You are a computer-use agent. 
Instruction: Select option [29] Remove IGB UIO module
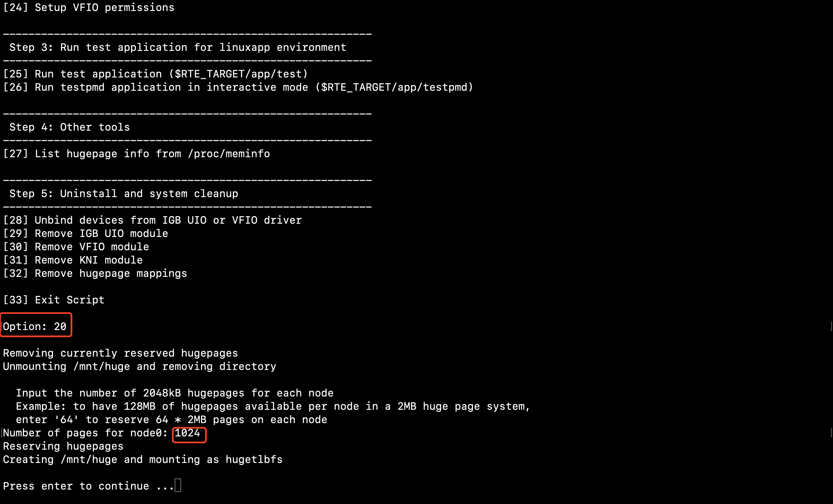tap(86, 234)
